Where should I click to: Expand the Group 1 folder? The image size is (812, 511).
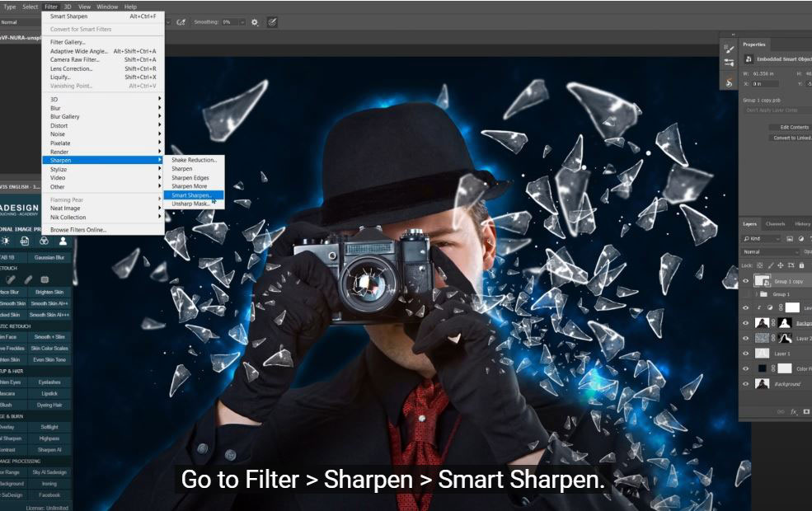tap(756, 294)
